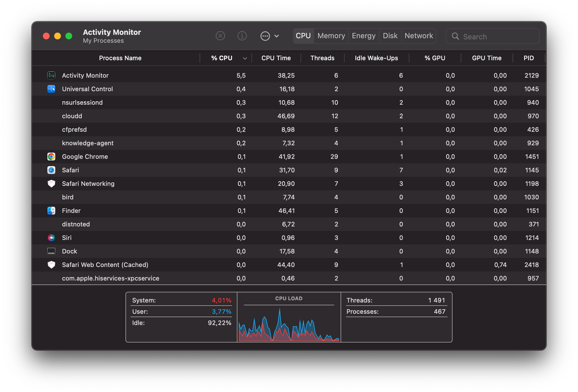Click the Universal Control process icon
Viewport: 578px width, 392px height.
tap(51, 89)
